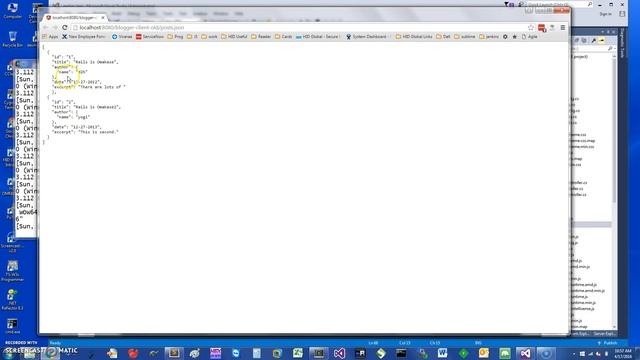Open the ServiceNow bookmark

point(150,37)
